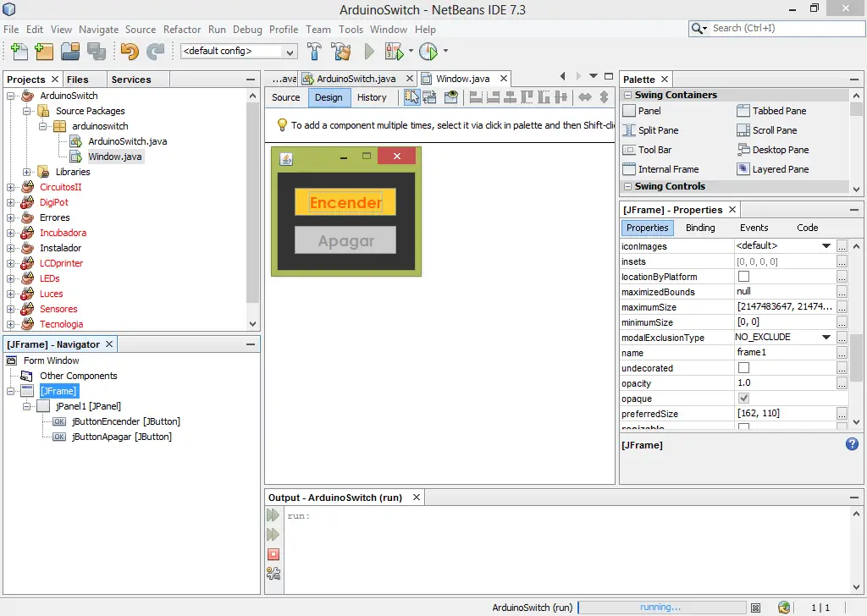Click the Undo arrow in the toolbar

tap(129, 52)
